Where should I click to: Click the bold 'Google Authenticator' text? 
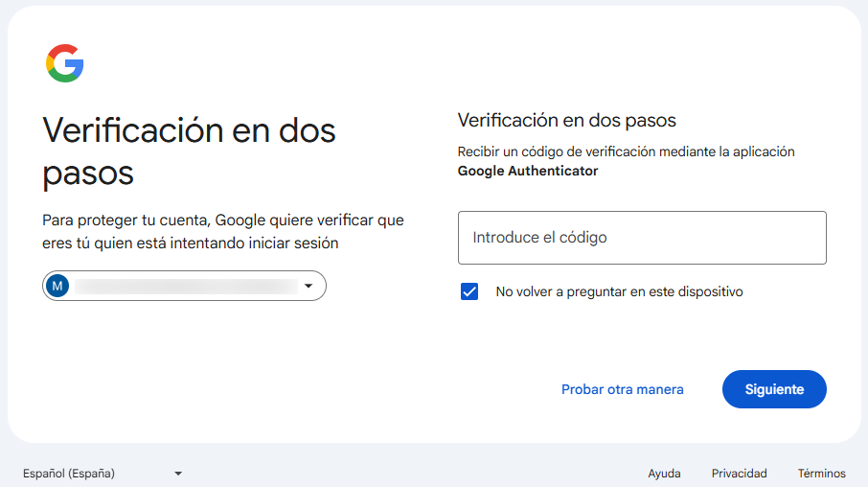[527, 172]
